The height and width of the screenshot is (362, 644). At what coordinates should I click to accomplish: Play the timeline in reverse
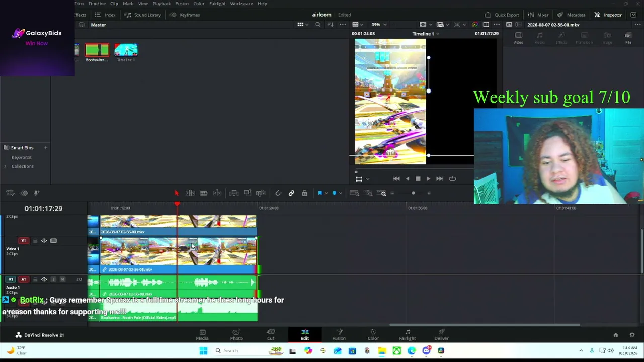(407, 178)
